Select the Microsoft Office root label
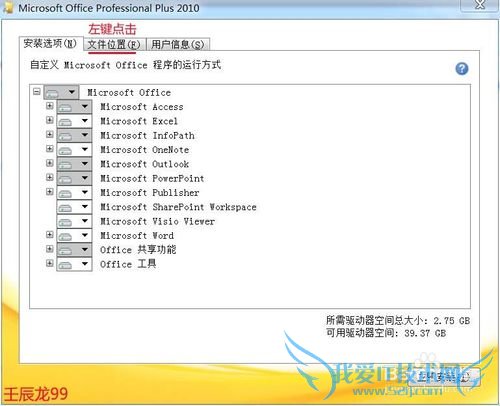 (x=129, y=92)
